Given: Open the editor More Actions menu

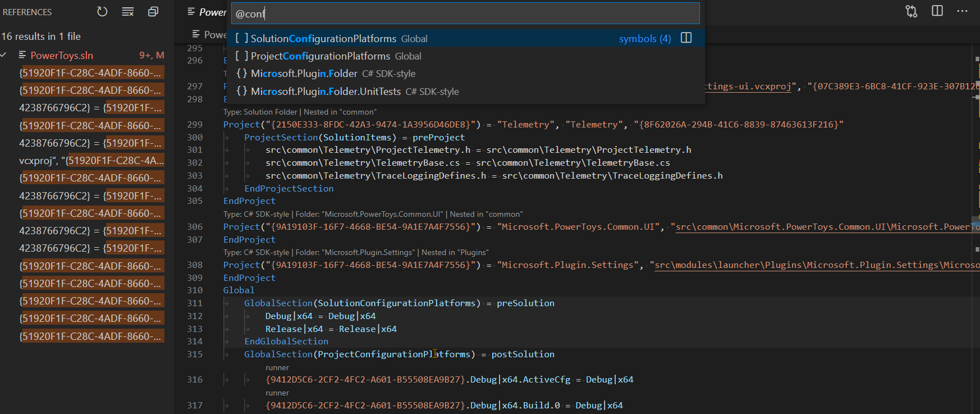Looking at the screenshot, I should click(962, 11).
